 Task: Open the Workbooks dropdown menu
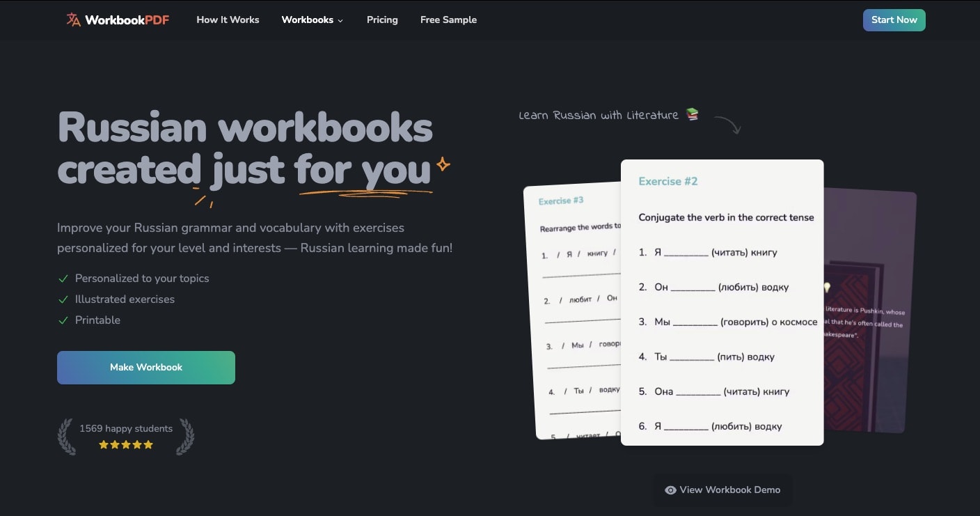click(x=307, y=20)
